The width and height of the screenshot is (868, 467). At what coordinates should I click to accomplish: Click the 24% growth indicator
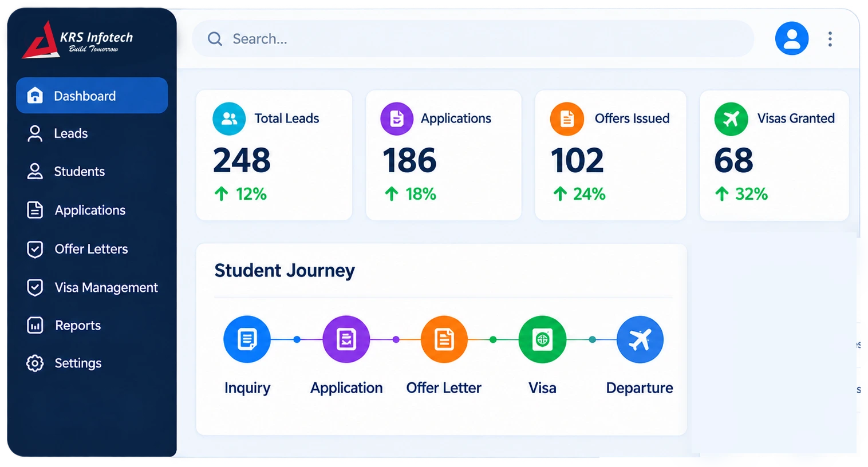click(579, 194)
